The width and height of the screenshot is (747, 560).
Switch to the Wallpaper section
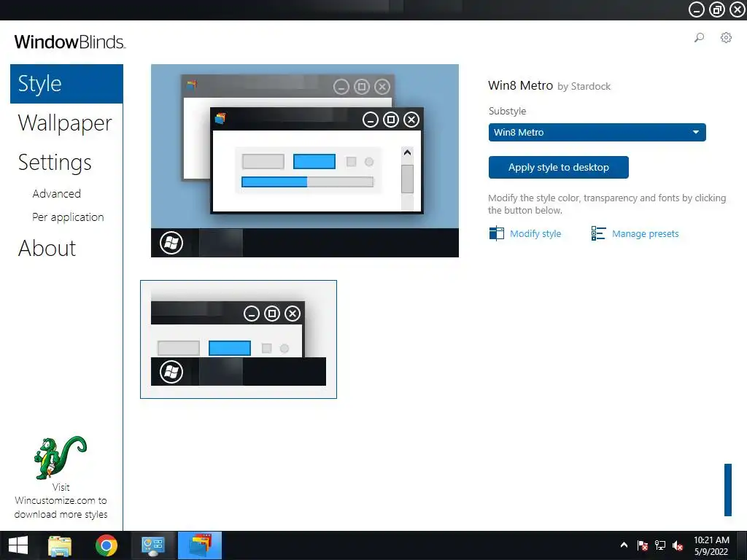[65, 122]
